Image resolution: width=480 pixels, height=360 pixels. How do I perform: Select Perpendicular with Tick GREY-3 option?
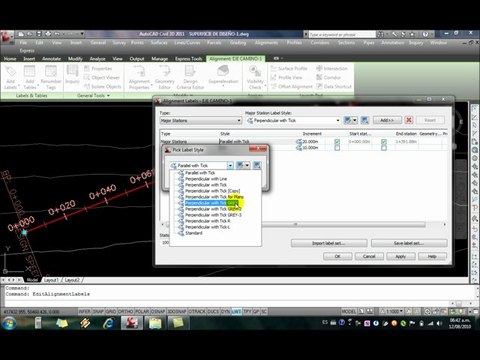(213, 215)
